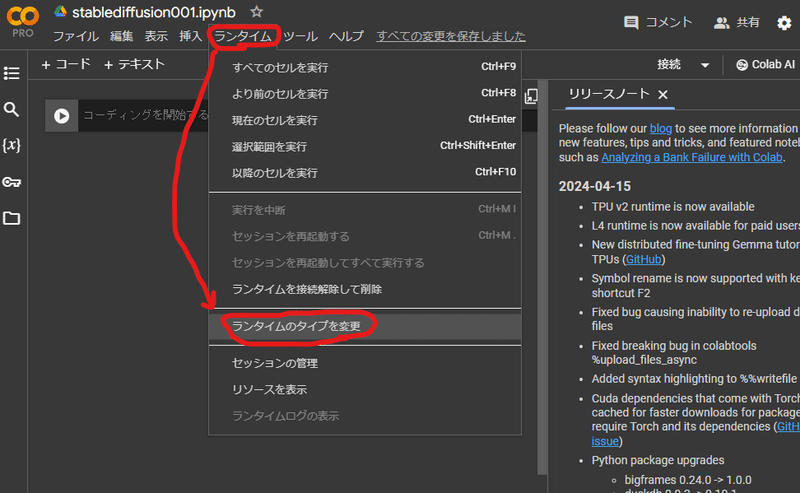Expand the connection options dropdown arrow

705,65
